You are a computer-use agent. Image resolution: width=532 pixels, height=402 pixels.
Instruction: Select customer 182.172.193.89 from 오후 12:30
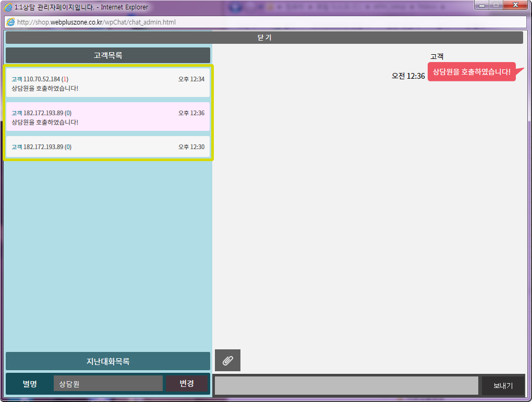tap(108, 147)
